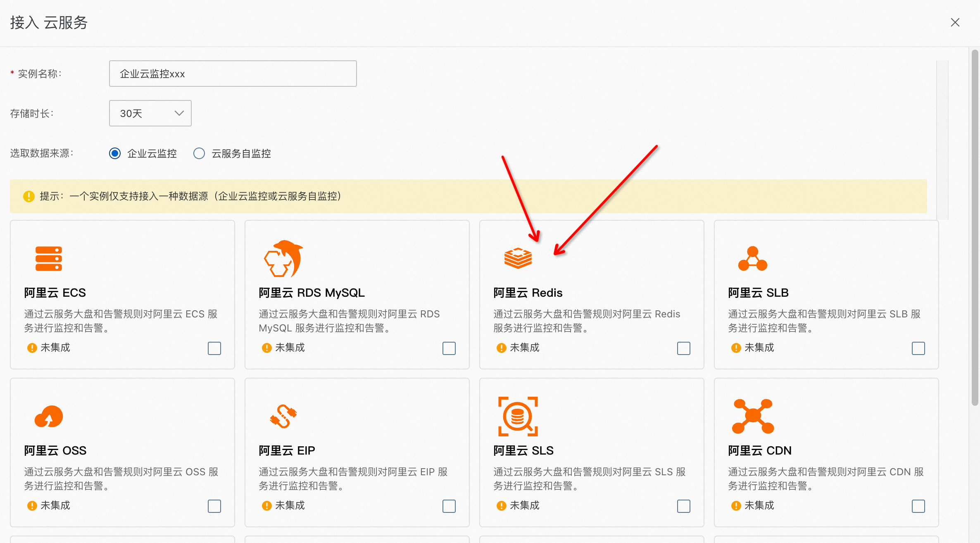The image size is (980, 543).
Task: Click the page vertical scrollbar
Action: [x=975, y=227]
